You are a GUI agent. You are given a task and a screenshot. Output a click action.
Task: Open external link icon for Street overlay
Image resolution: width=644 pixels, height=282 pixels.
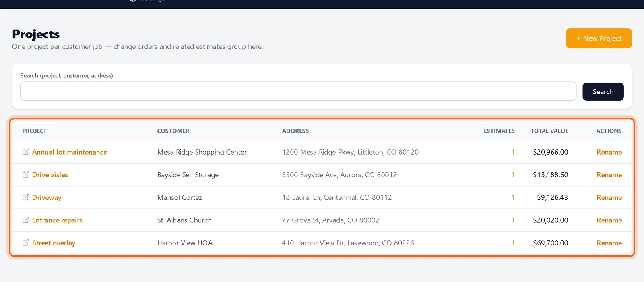coord(26,243)
